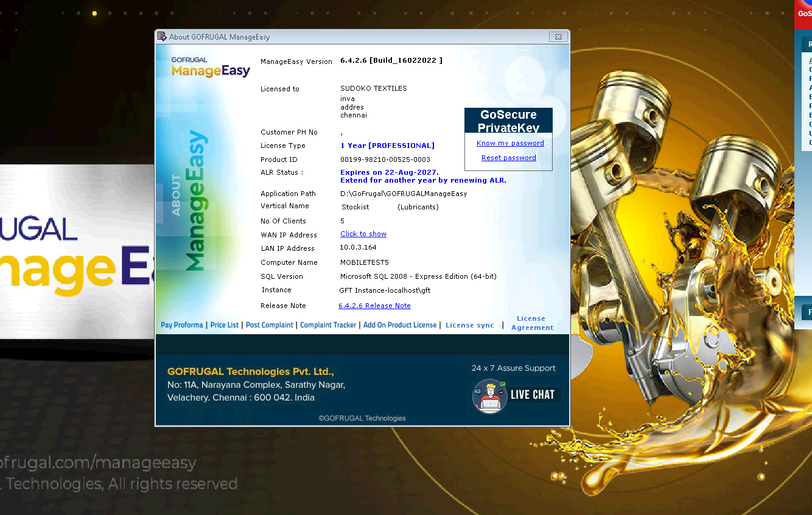Click the GOFRUGAL ManageEasy logo in dialog
Image resolution: width=812 pixels, height=515 pixels.
(211, 67)
